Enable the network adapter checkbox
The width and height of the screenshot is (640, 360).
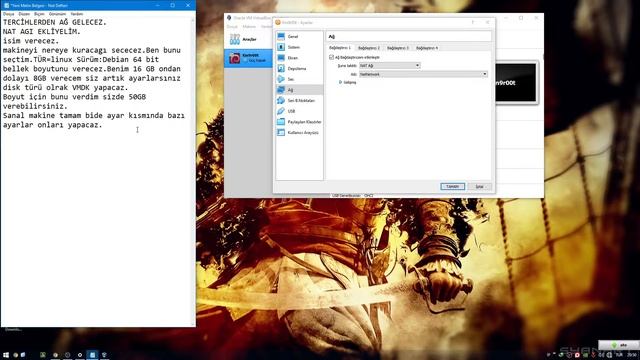pyautogui.click(x=331, y=58)
